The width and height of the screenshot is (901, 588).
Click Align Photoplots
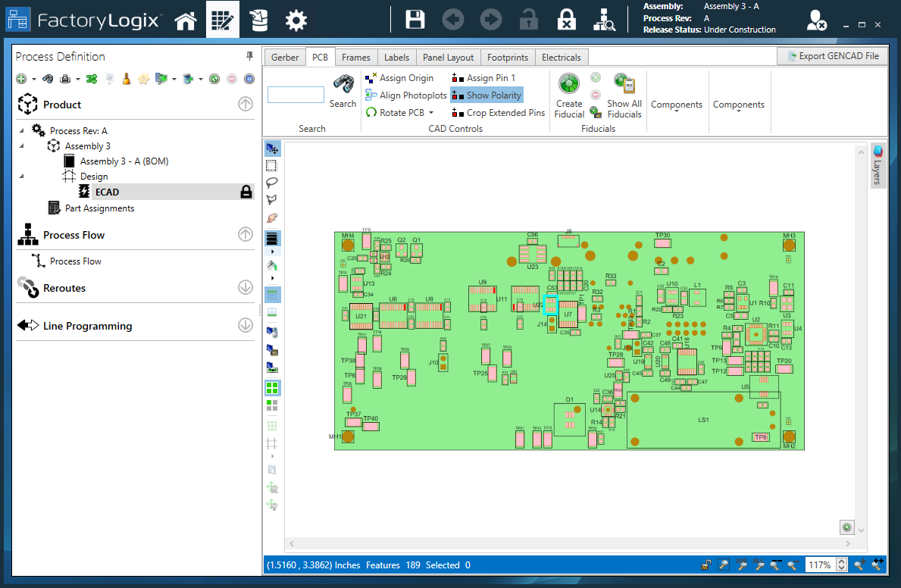[x=405, y=95]
